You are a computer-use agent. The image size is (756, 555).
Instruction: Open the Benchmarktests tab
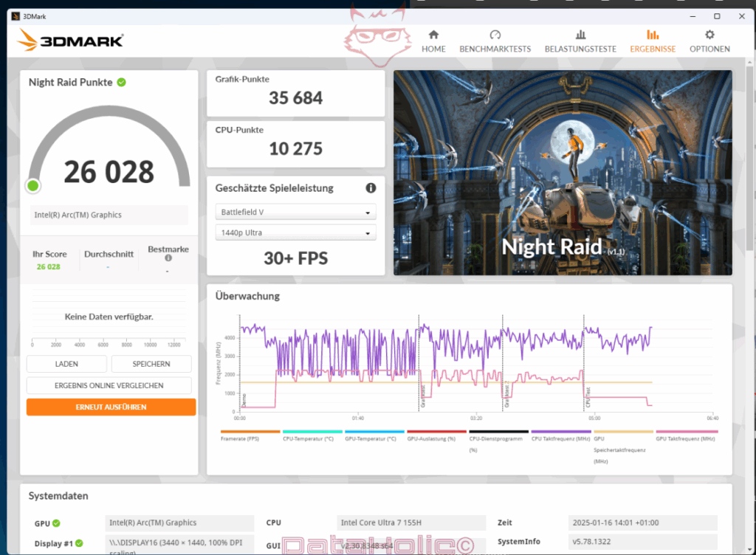coord(495,41)
